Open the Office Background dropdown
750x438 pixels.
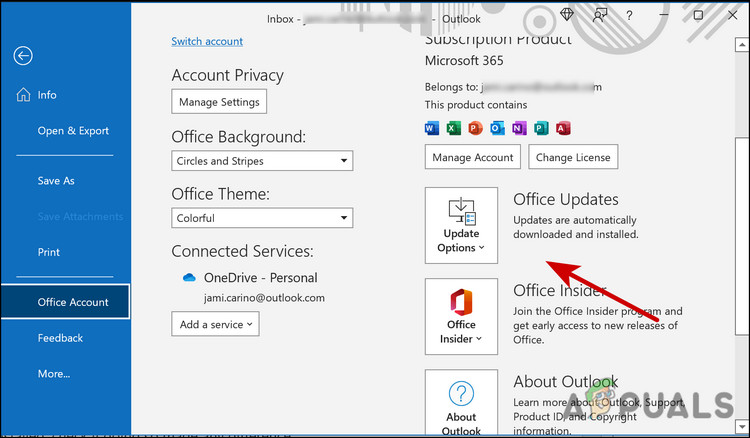pyautogui.click(x=262, y=161)
